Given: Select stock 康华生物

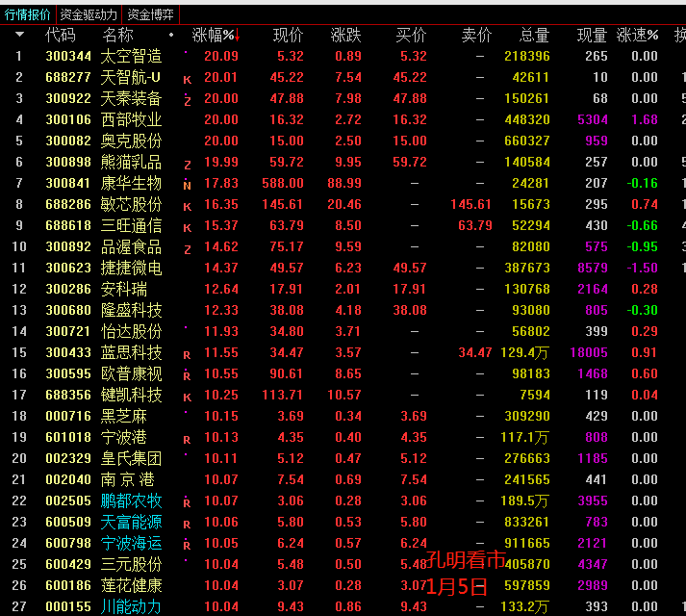Looking at the screenshot, I should pos(131,183).
